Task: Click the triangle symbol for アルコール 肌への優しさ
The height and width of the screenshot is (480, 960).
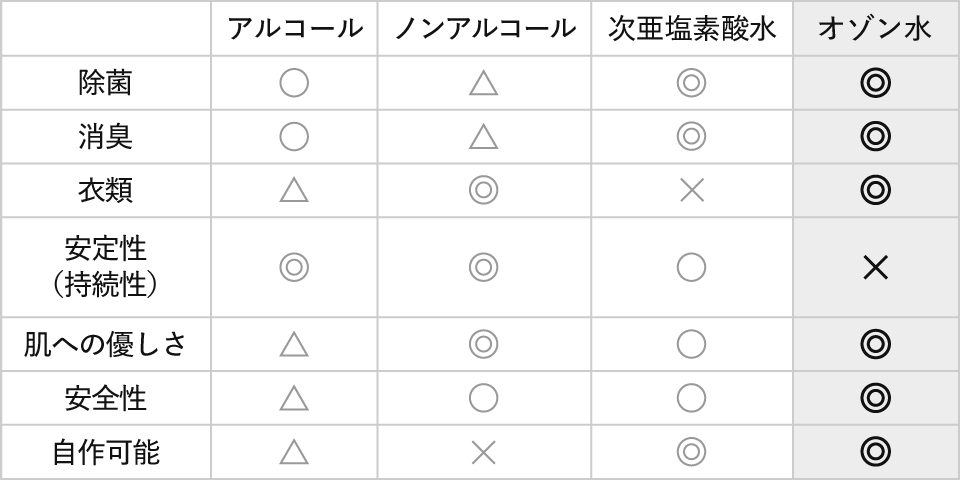Action: coord(294,345)
